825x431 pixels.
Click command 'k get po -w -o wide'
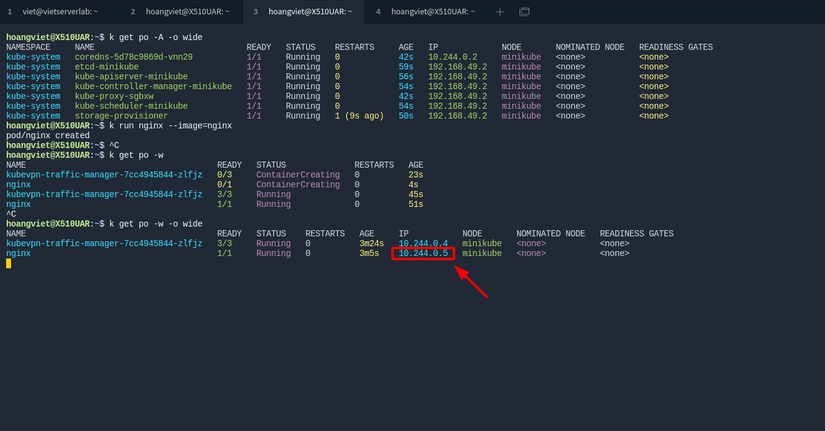[x=156, y=224]
